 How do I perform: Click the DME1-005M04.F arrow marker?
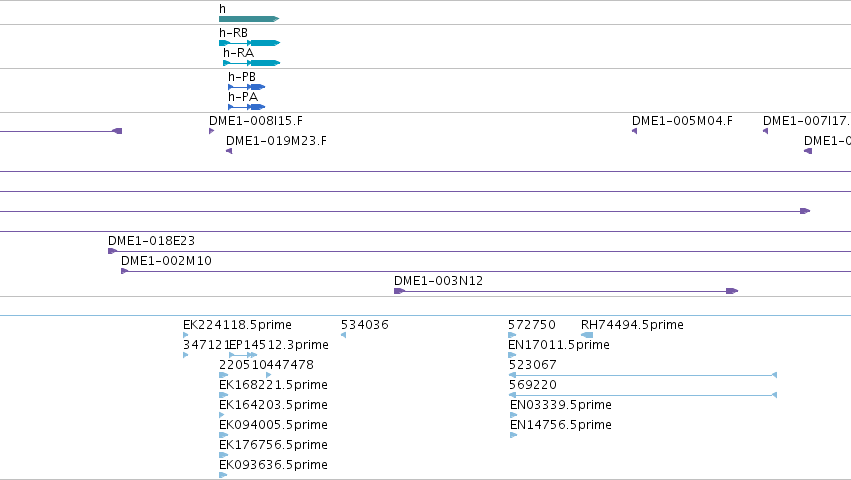tap(634, 131)
